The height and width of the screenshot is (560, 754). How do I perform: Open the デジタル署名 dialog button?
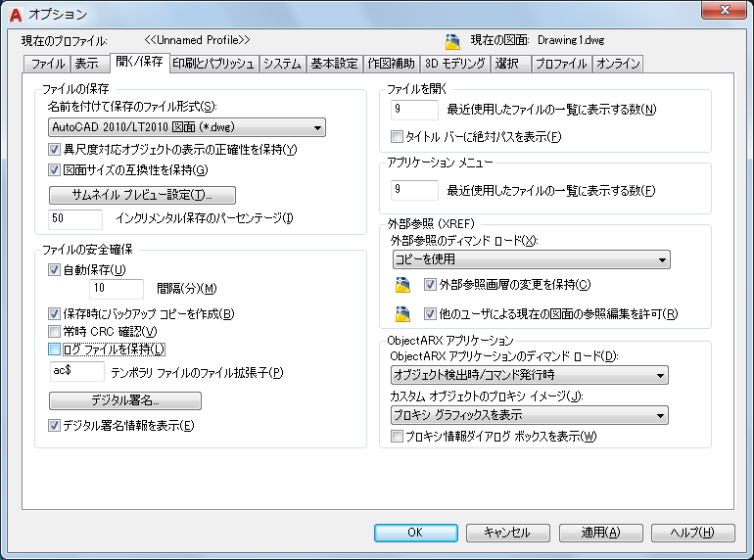[125, 400]
